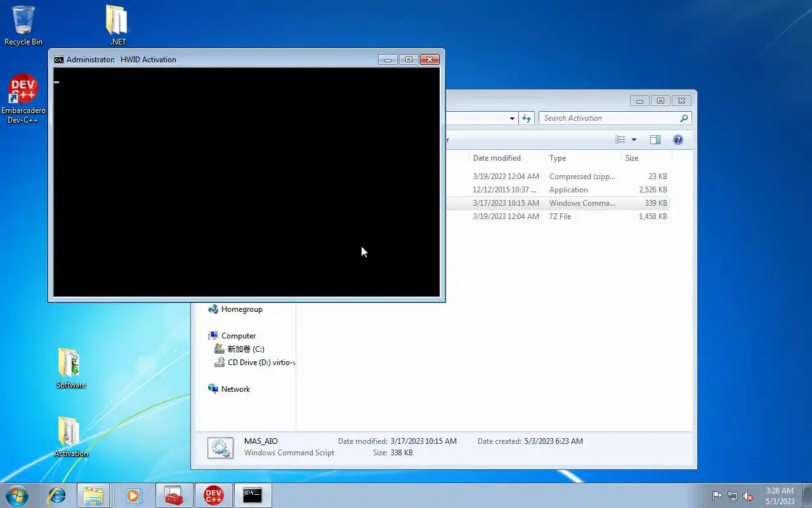Open the Recycle Bin desktop icon
Viewport: 812px width, 508px height.
(x=23, y=25)
